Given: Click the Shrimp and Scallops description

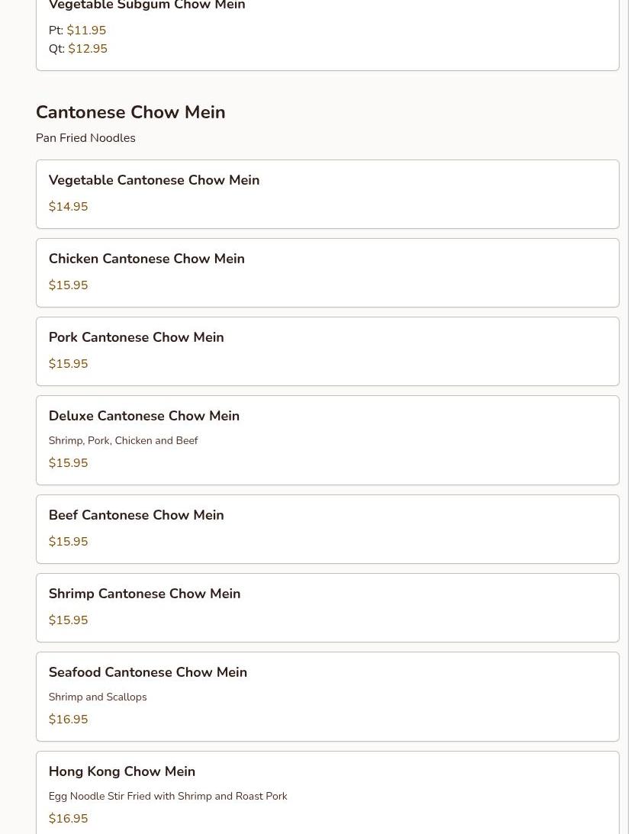Looking at the screenshot, I should click(x=98, y=697).
